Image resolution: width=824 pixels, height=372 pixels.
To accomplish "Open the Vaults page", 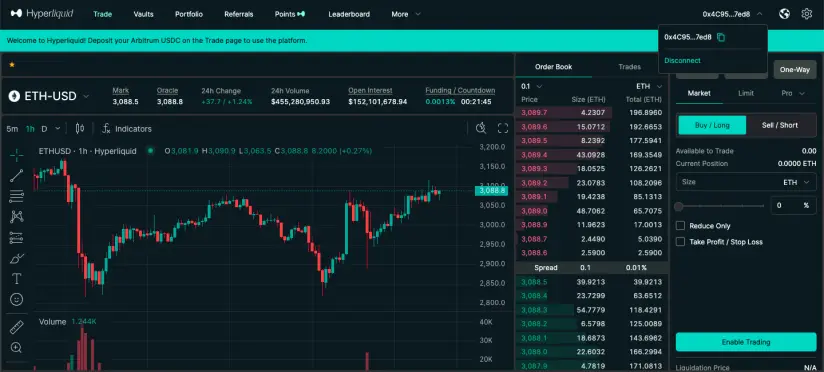I will 143,14.
